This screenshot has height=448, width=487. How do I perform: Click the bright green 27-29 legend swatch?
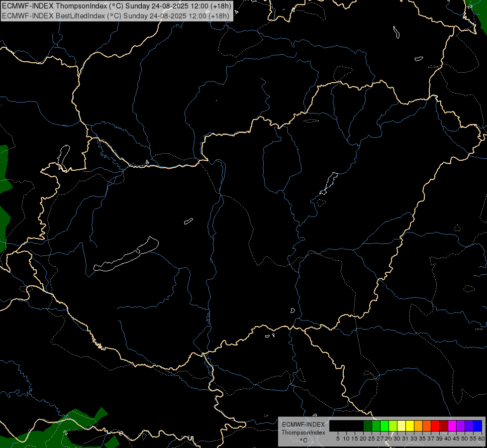pos(385,426)
